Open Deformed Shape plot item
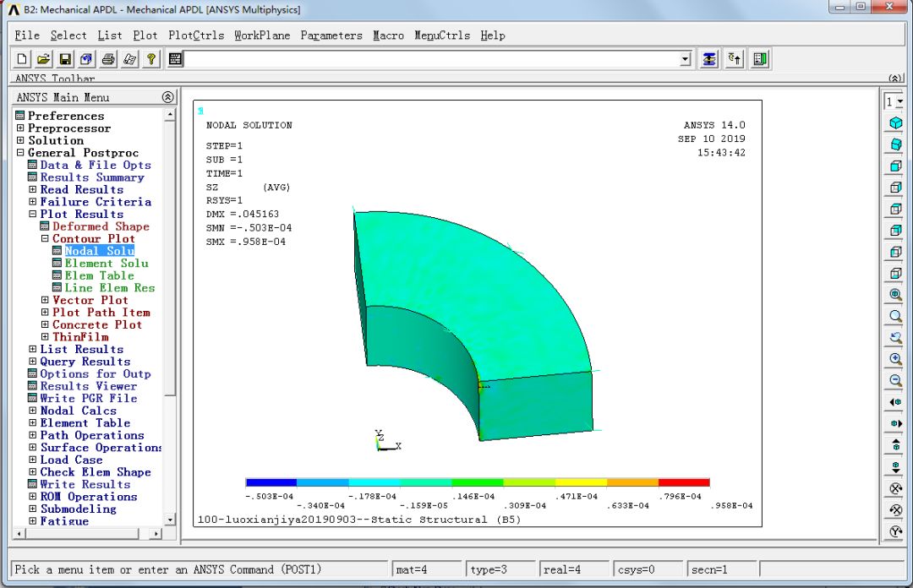This screenshot has width=913, height=588. [x=101, y=226]
